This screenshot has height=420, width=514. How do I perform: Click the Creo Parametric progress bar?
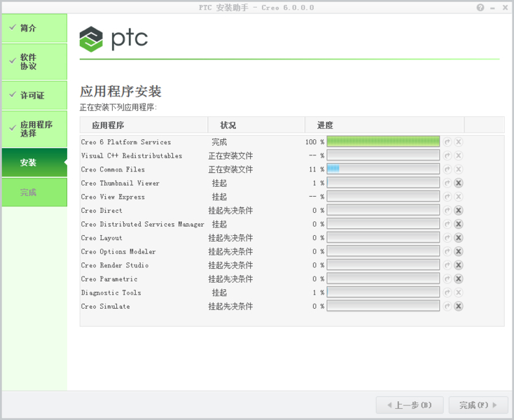pos(383,279)
